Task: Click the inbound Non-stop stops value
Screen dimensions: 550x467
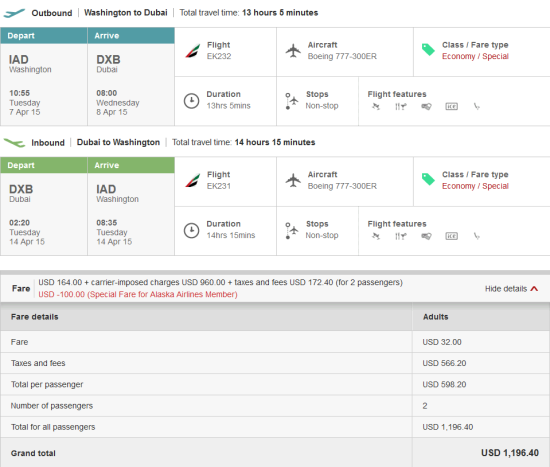Action: pos(322,235)
